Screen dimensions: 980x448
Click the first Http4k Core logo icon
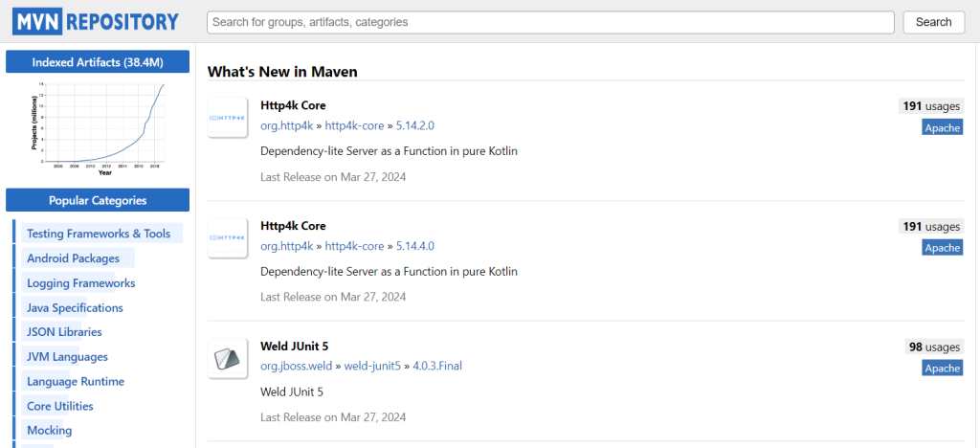(228, 117)
